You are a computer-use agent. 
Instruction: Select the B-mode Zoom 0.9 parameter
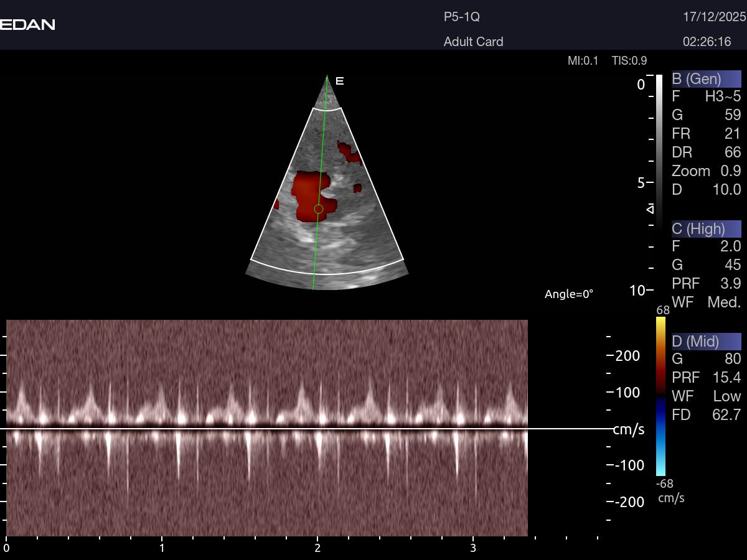coord(706,171)
